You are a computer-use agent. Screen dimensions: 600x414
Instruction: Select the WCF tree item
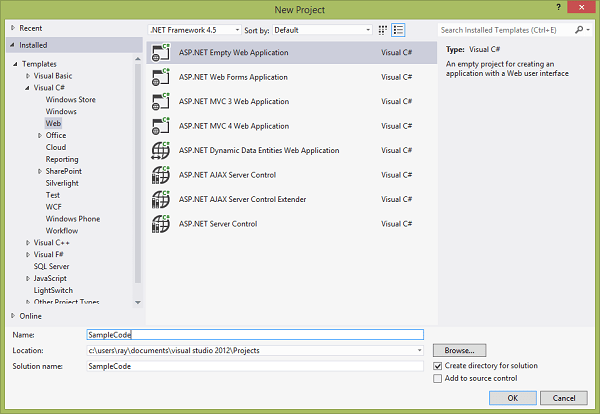(x=54, y=207)
